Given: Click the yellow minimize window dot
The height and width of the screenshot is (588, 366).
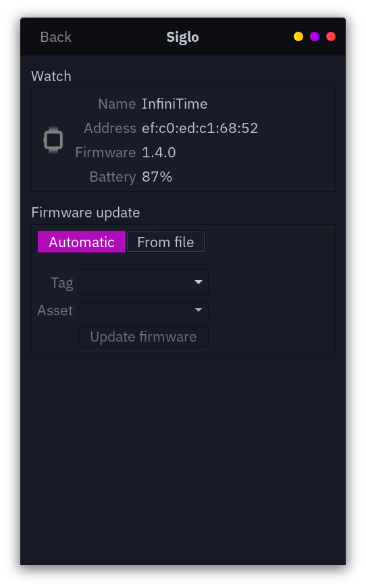Looking at the screenshot, I should (x=298, y=36).
